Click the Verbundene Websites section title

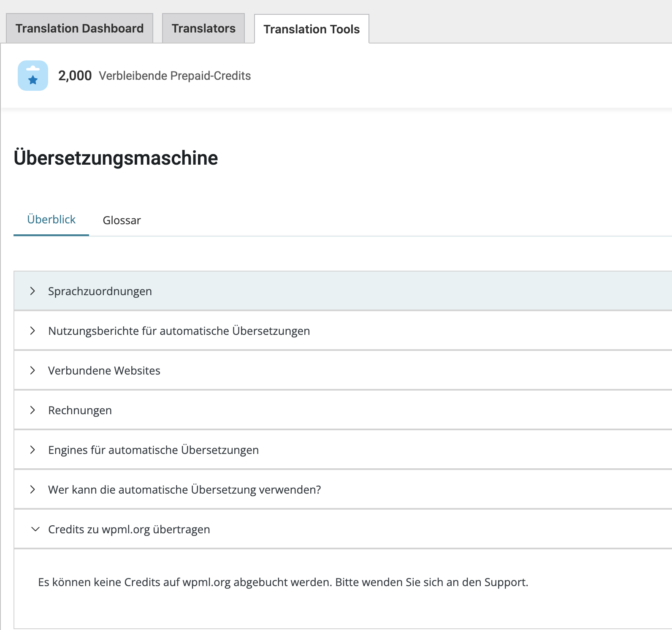[x=104, y=371]
